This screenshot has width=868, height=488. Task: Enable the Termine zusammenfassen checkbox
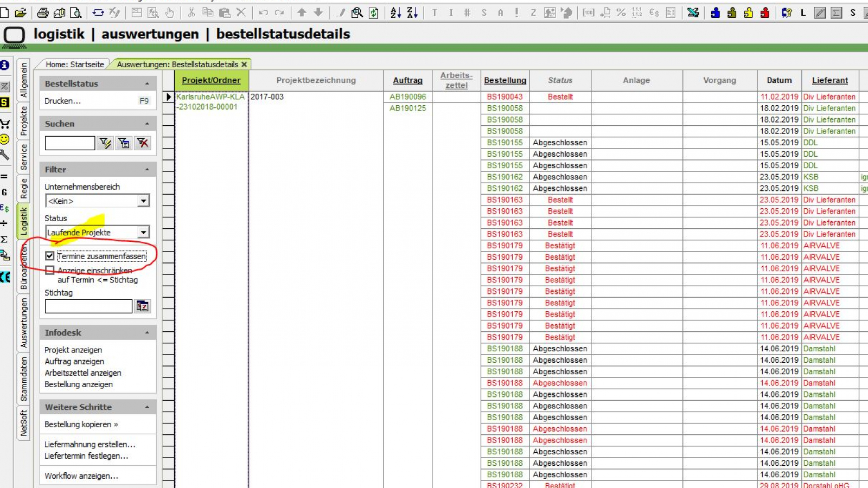coord(49,256)
